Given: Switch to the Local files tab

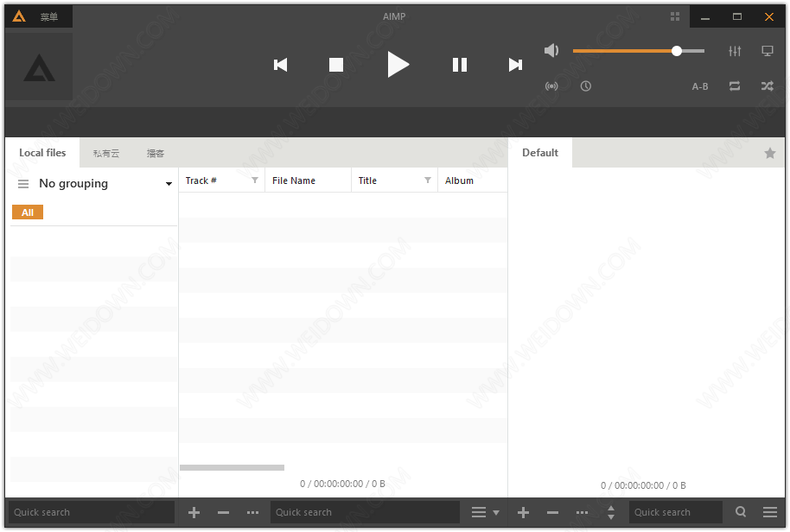Looking at the screenshot, I should (42, 153).
